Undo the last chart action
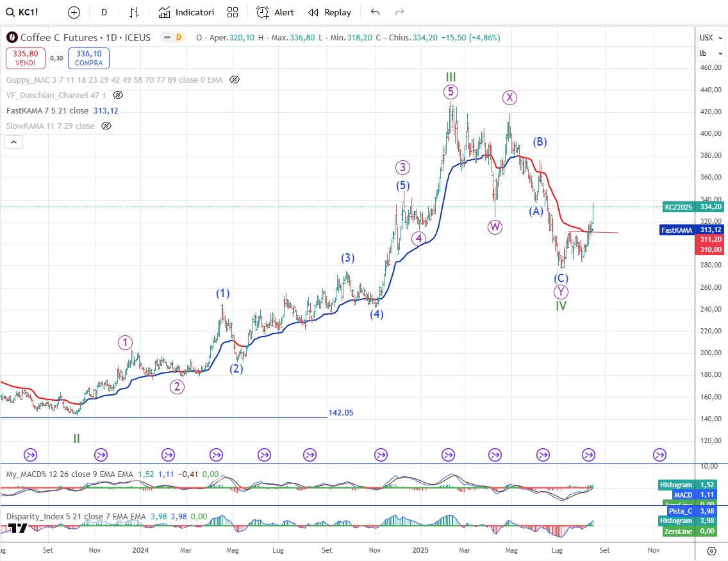Image resolution: width=728 pixels, height=561 pixels. click(375, 12)
